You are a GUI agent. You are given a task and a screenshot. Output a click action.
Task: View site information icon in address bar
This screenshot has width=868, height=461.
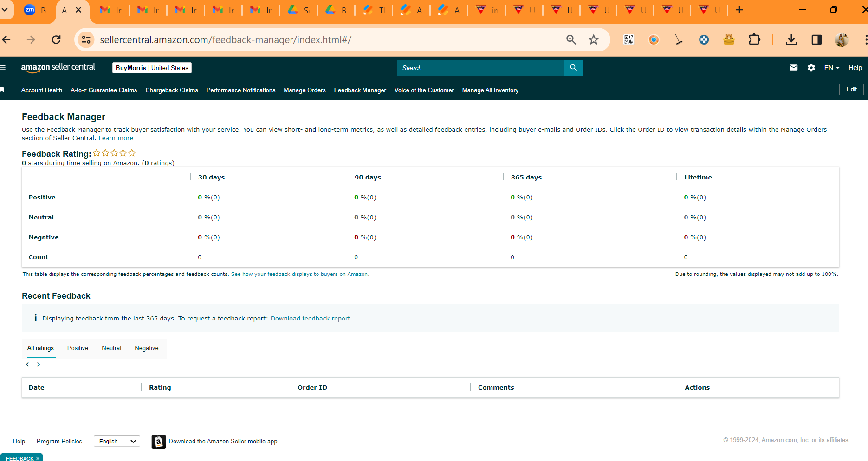coord(86,40)
